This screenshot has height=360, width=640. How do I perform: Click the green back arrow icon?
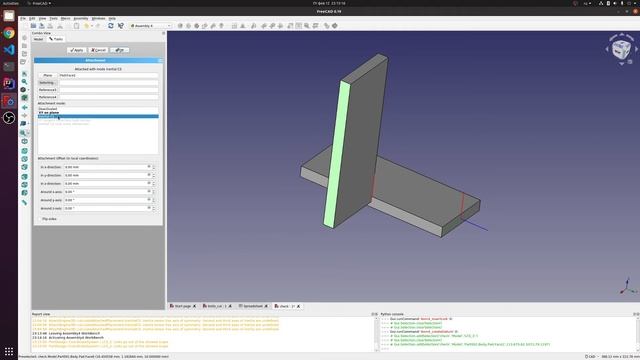[x=24, y=107]
